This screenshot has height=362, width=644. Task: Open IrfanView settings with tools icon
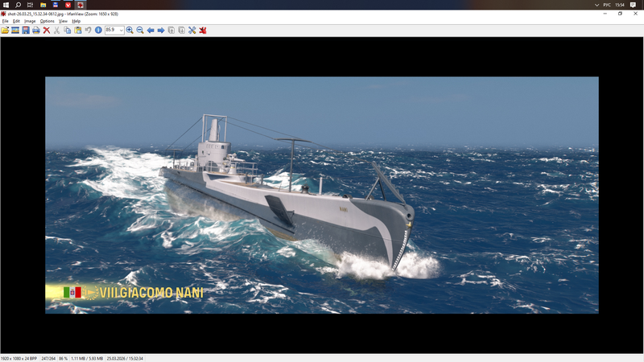point(192,30)
